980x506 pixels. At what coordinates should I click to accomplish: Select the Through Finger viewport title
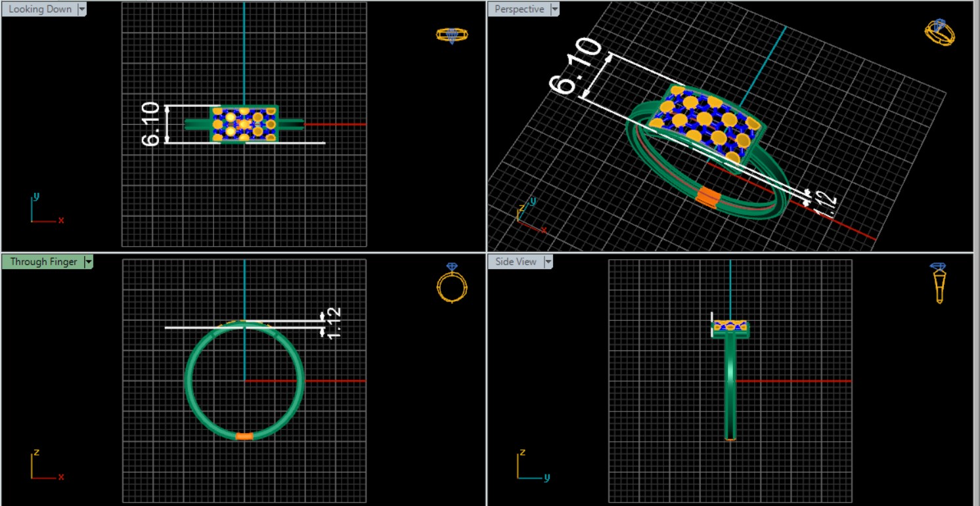[x=43, y=262]
